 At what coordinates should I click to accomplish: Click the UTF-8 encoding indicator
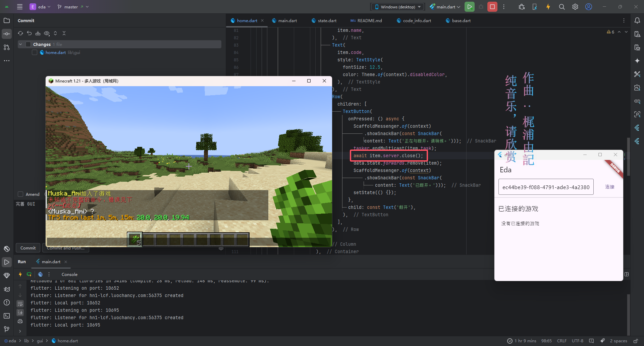click(x=578, y=341)
